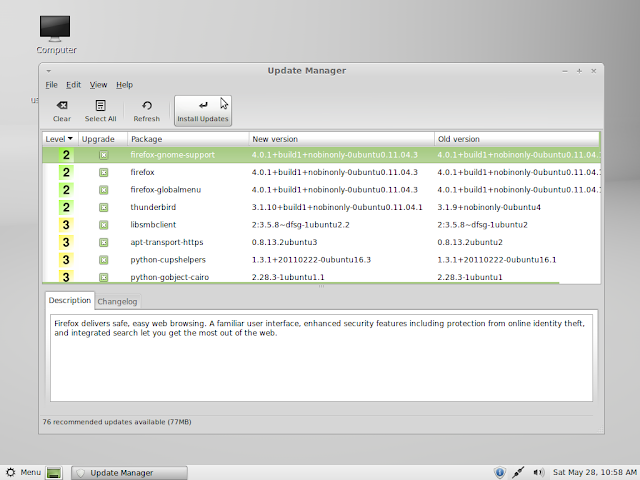
Task: Click the Clear toolbar icon
Action: click(x=62, y=111)
